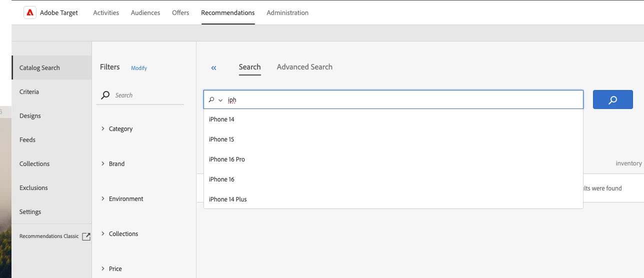Click the Recommendations Classic external link icon
This screenshot has height=278, width=644.
click(86, 236)
